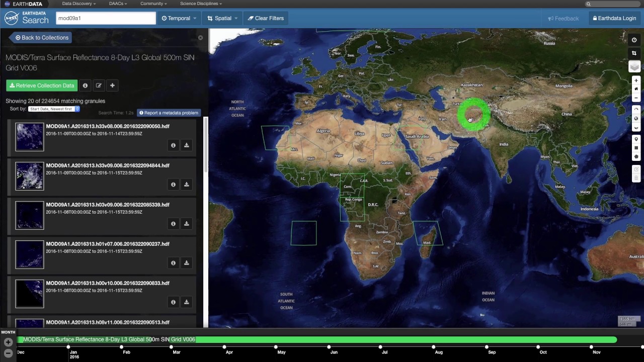Select granule name MOD09A1.A2016313.h33v08.006.2016322090050.hdf

(x=108, y=126)
